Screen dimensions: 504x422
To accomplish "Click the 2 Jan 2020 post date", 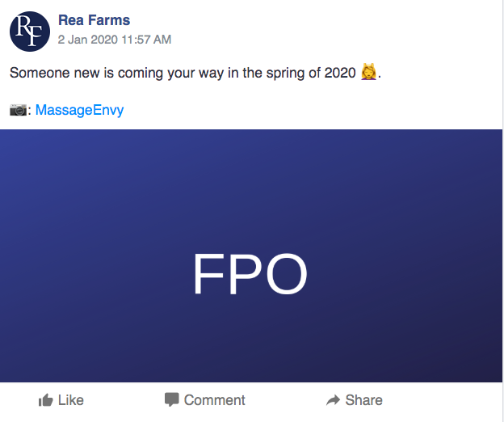I will [x=87, y=39].
